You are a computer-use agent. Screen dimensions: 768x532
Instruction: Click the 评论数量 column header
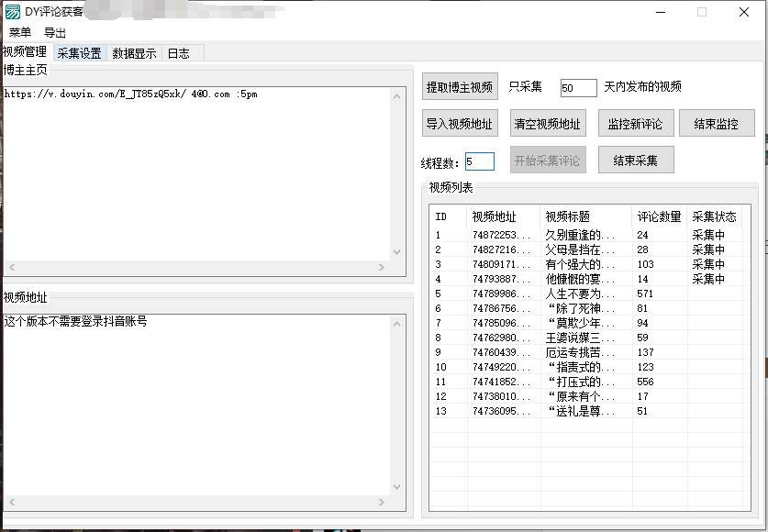coord(653,216)
